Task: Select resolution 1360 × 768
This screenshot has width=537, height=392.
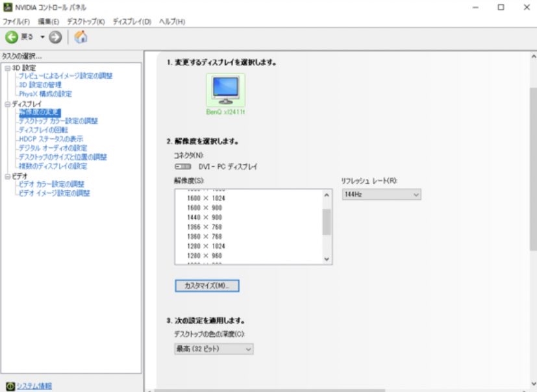Action: click(x=204, y=237)
